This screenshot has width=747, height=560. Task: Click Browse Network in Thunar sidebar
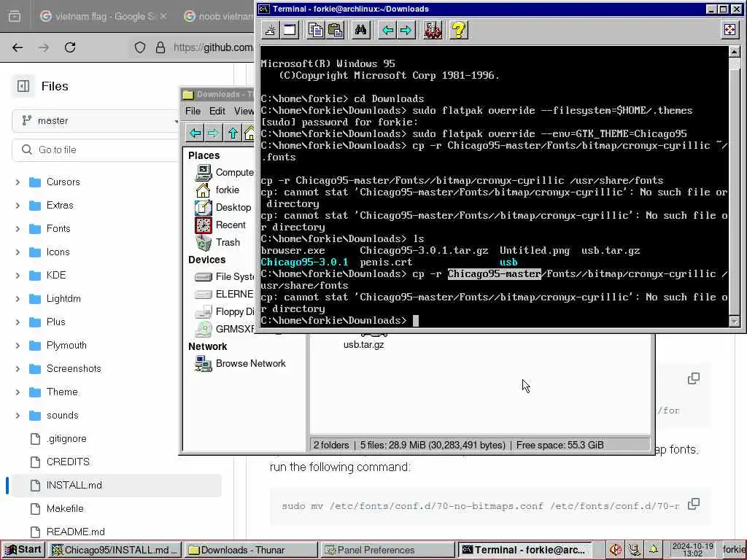coord(240,363)
